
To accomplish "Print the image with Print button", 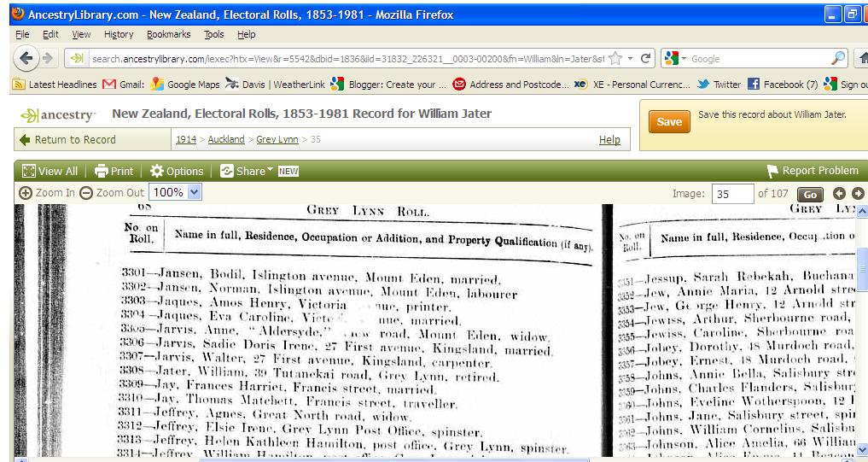I will click(114, 171).
